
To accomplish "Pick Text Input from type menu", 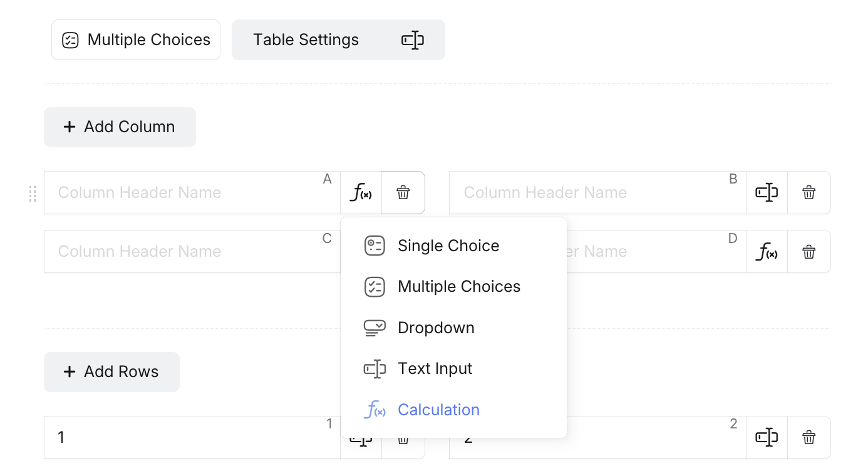I will click(x=435, y=369).
